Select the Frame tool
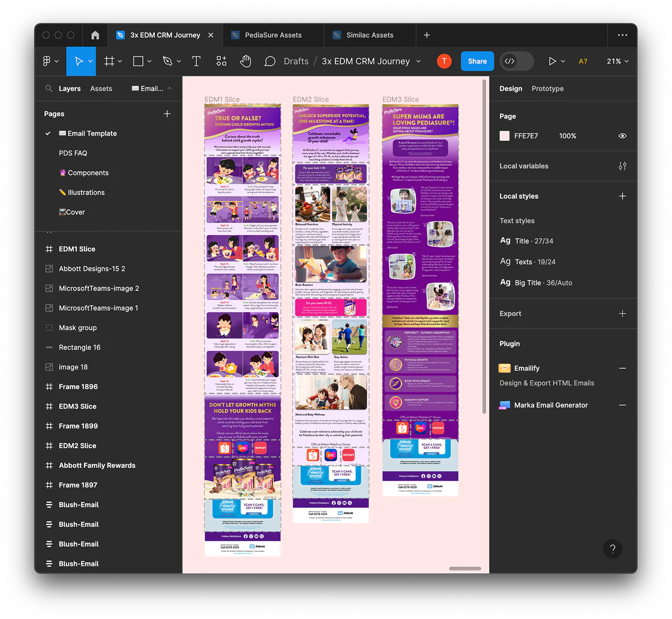672x619 pixels. click(x=109, y=61)
